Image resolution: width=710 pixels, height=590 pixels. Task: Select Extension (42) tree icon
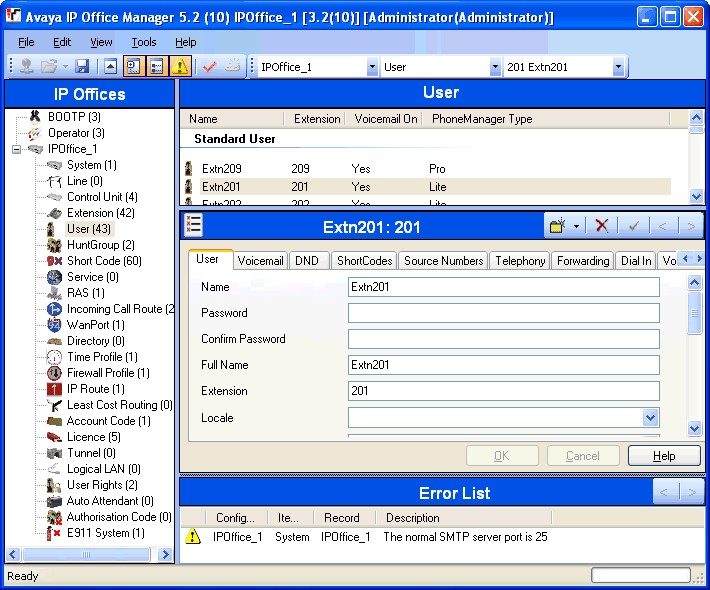[54, 213]
